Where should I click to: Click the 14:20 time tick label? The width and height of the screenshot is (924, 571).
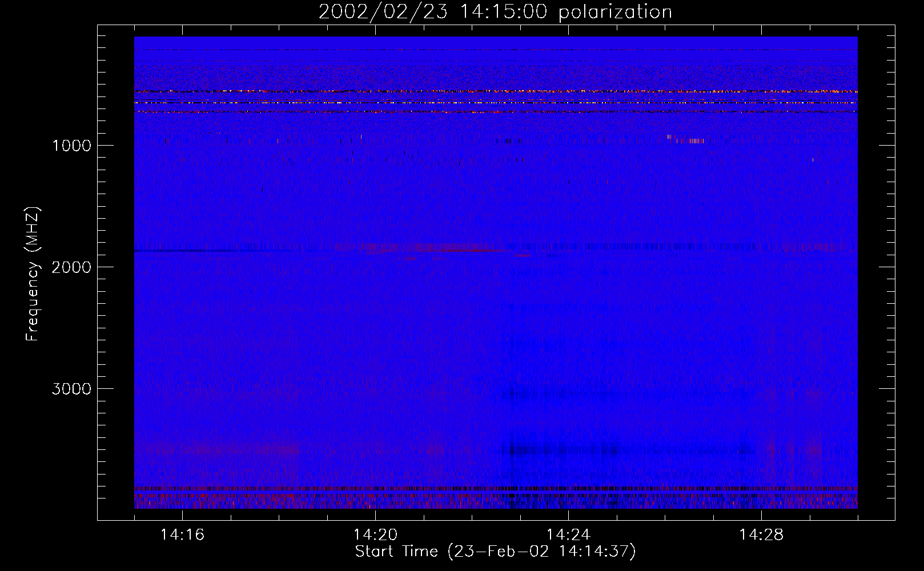(375, 535)
